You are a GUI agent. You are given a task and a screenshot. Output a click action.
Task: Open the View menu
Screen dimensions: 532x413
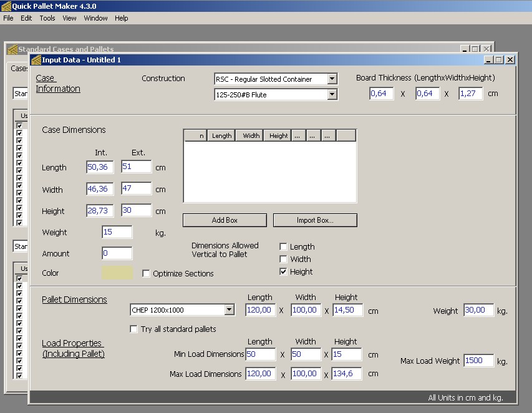click(69, 18)
